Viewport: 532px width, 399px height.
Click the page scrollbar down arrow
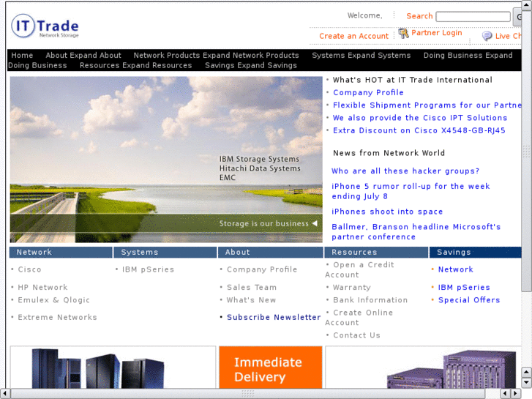pos(526,382)
